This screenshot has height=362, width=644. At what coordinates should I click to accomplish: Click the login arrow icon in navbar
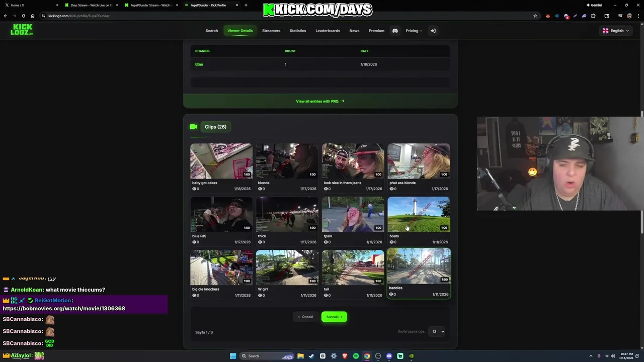pyautogui.click(x=433, y=31)
